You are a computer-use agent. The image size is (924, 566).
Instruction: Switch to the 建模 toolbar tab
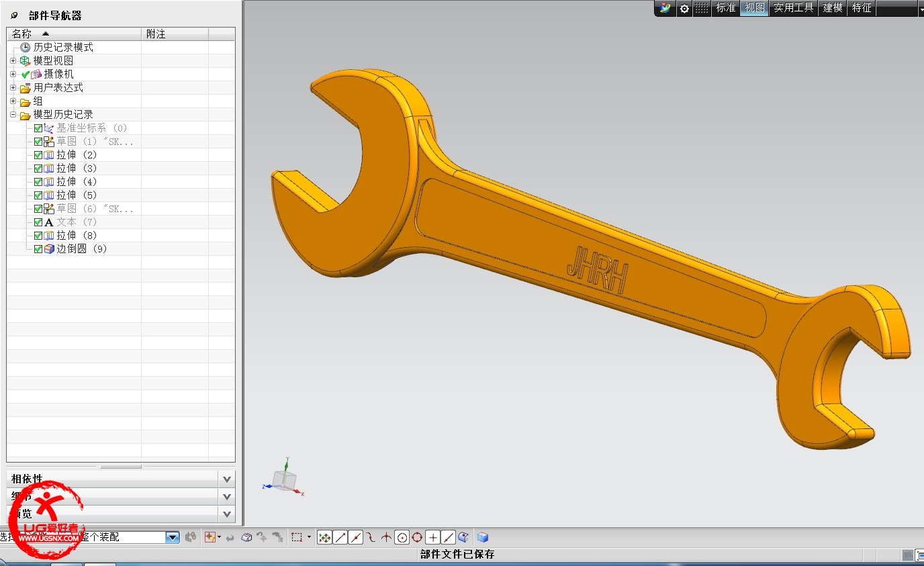click(x=833, y=8)
